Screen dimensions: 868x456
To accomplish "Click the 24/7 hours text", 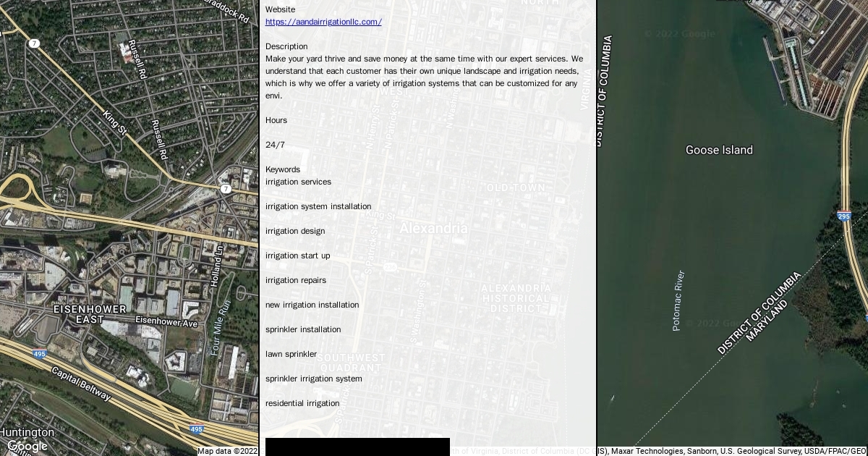I will tap(275, 145).
